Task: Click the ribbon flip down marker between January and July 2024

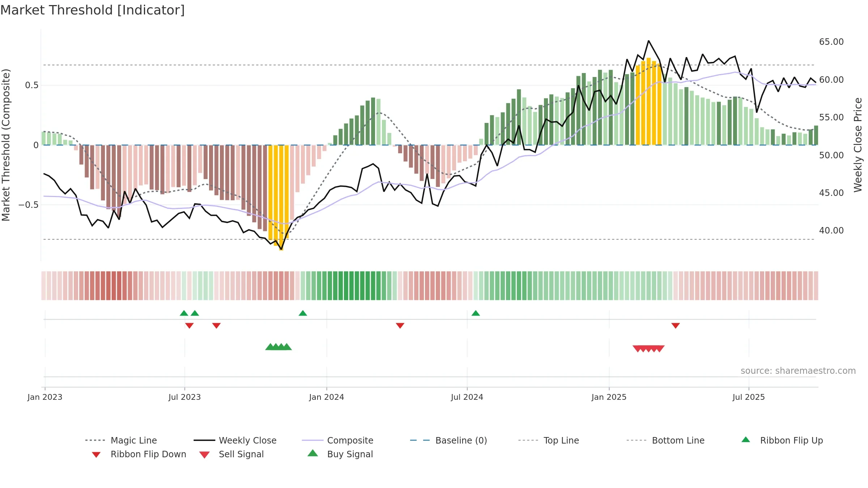Action: point(400,326)
